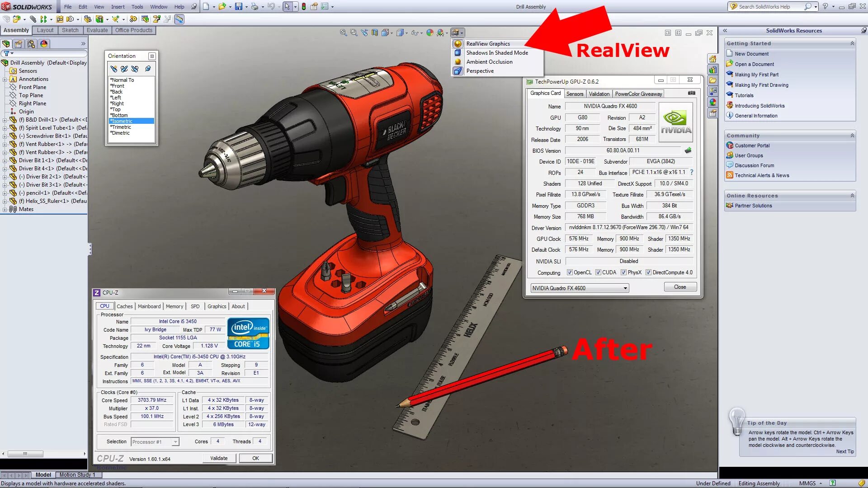Open the Section View tool
The image size is (868, 488).
point(374,33)
